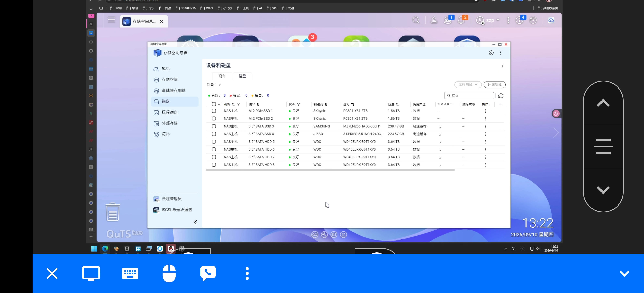The image size is (644, 293).
Task: Toggle the select-all disks checkbox
Action: [214, 104]
